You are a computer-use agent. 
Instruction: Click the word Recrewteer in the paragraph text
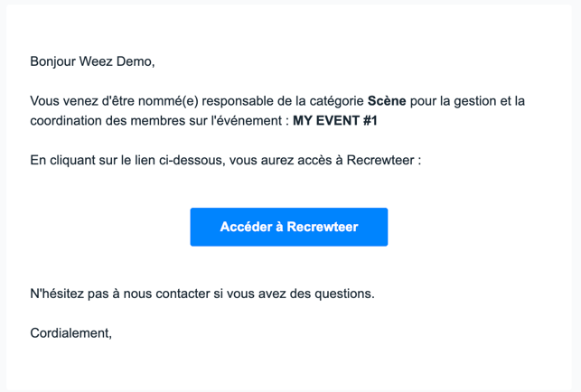pyautogui.click(x=380, y=160)
